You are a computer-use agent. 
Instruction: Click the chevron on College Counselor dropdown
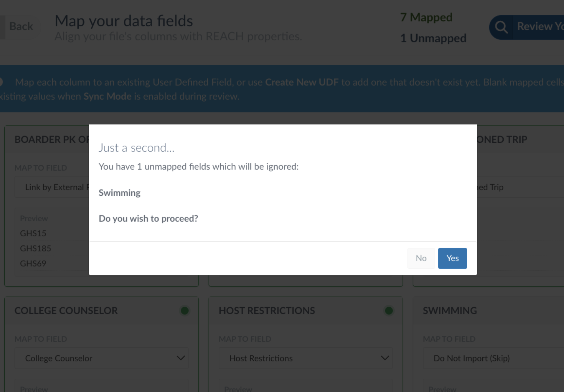coord(180,358)
